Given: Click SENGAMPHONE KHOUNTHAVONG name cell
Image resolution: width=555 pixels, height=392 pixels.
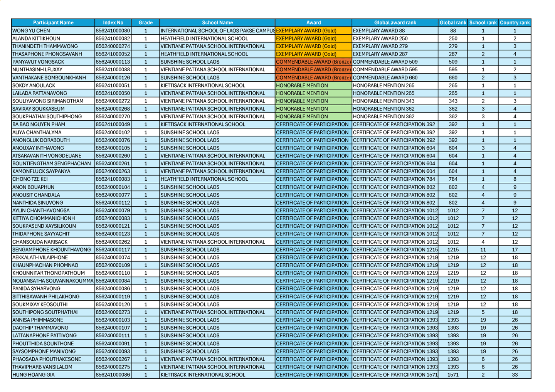Looking at the screenshot, I should 53,249.
